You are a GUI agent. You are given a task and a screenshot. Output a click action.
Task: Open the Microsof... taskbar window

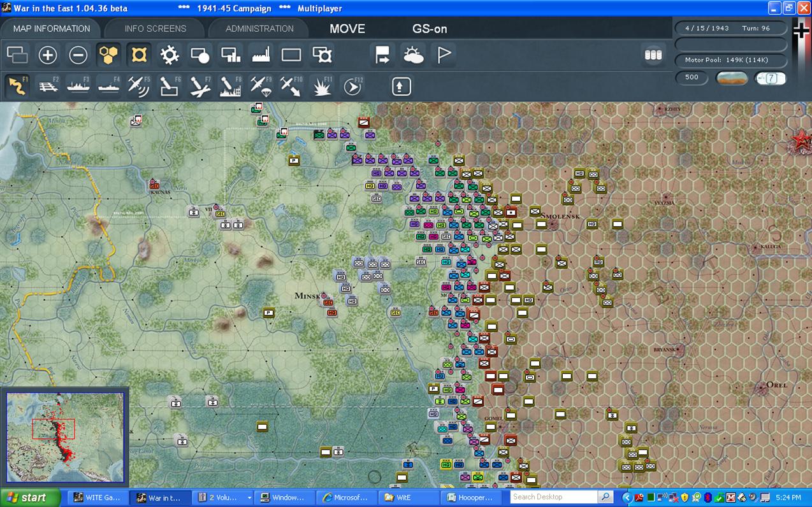pyautogui.click(x=345, y=497)
